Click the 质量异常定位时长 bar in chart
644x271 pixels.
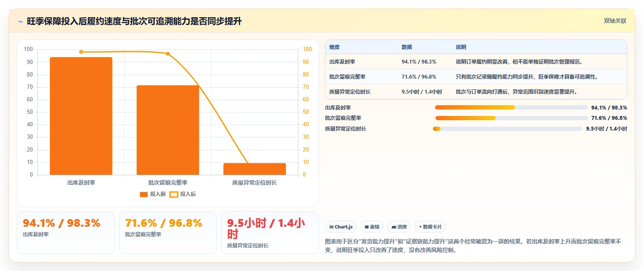click(x=255, y=169)
